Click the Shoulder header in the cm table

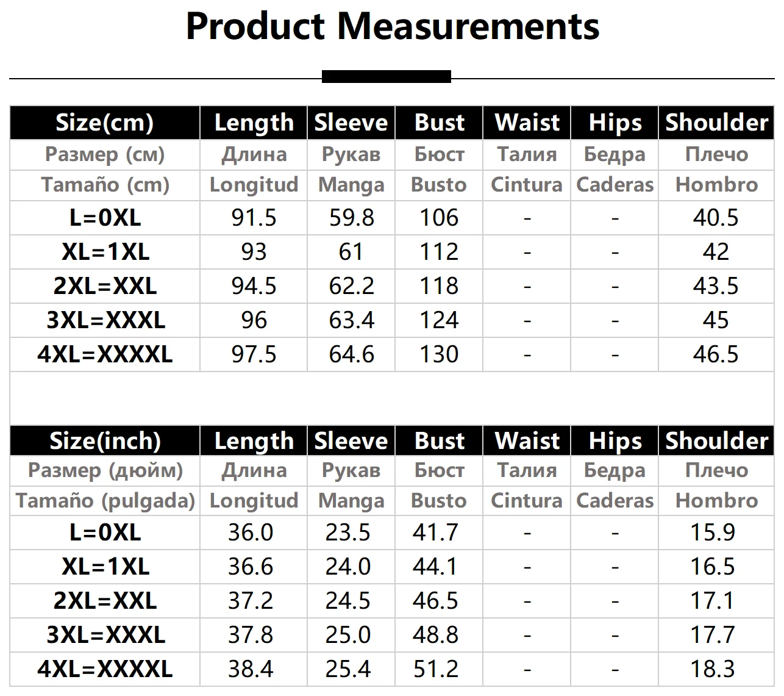pyautogui.click(x=716, y=123)
